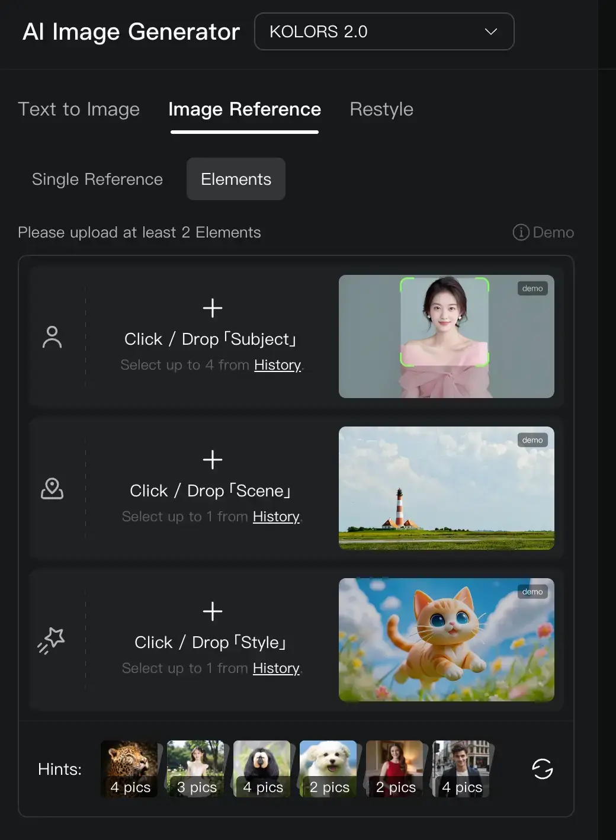The height and width of the screenshot is (840, 616).
Task: Switch to the Text to Image tab
Action: (x=79, y=109)
